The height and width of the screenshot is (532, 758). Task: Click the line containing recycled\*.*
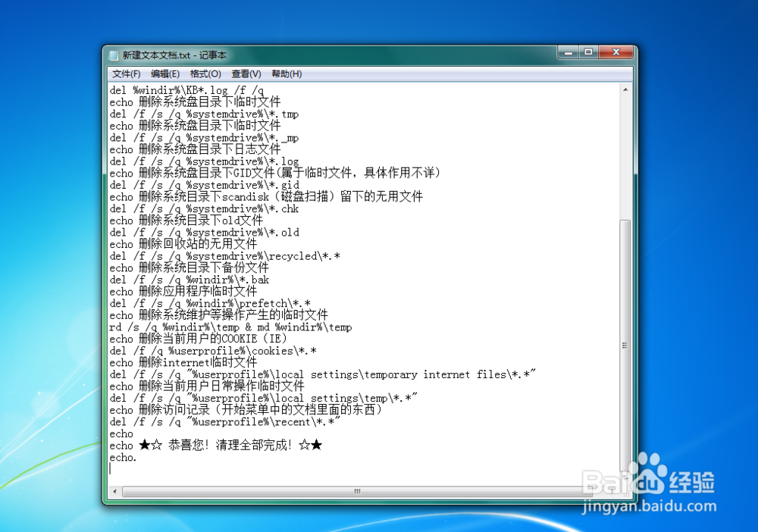pos(225,256)
